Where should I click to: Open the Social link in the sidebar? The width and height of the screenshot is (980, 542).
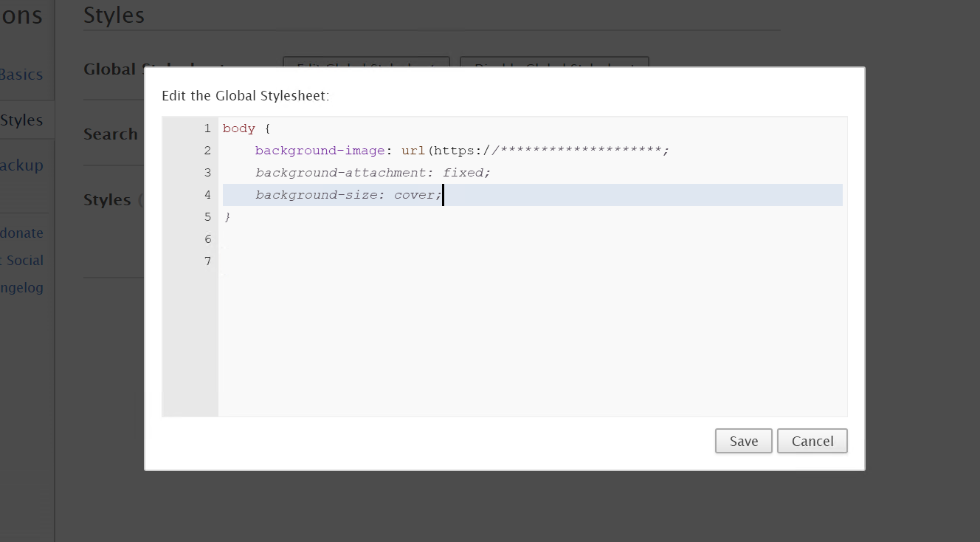(22, 260)
